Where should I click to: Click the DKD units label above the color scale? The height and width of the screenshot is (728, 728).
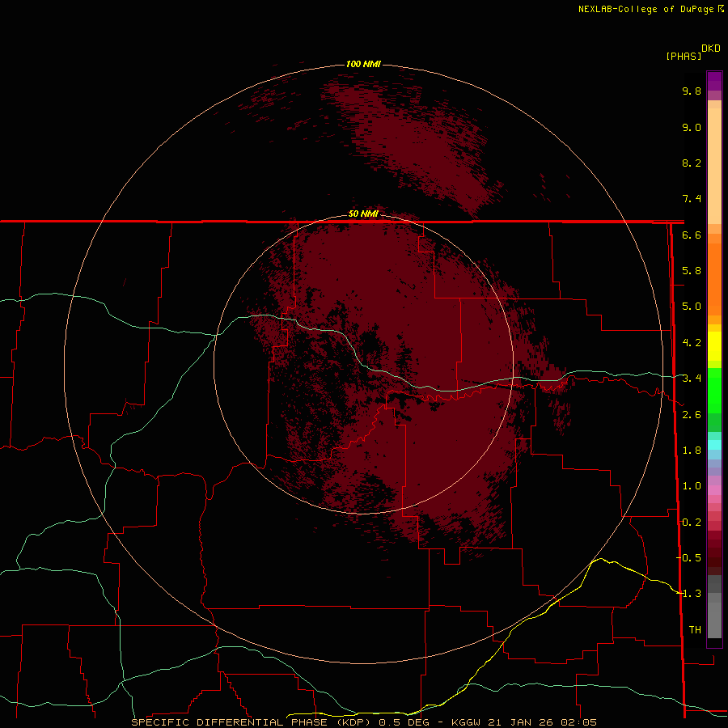(711, 49)
